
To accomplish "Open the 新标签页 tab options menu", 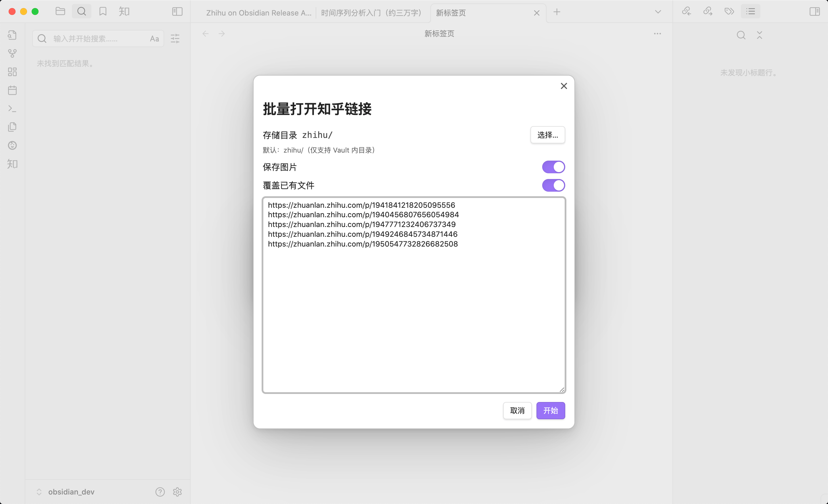I will tap(657, 34).
